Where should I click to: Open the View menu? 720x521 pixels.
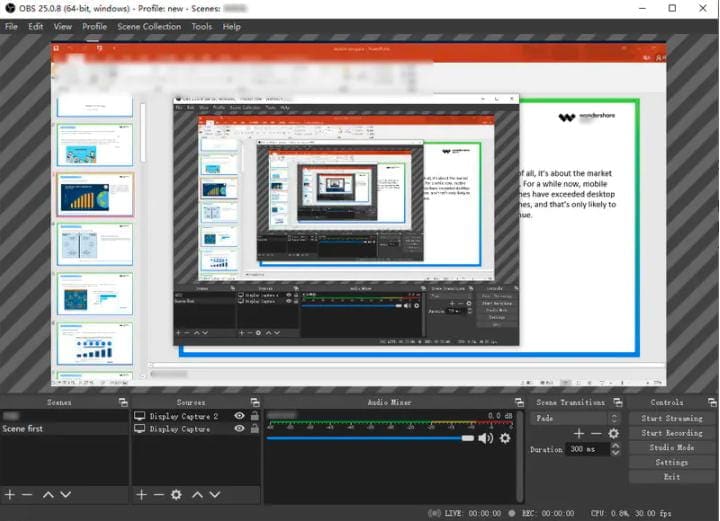click(62, 27)
